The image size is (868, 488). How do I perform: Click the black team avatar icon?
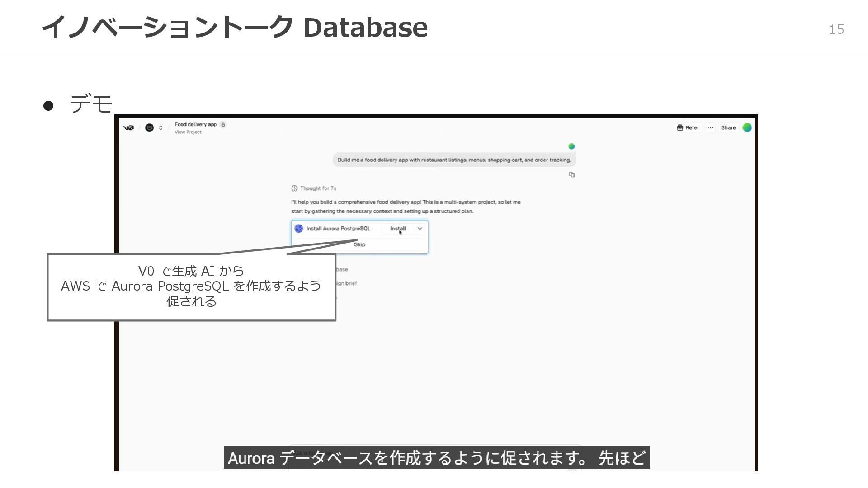pyautogui.click(x=149, y=128)
